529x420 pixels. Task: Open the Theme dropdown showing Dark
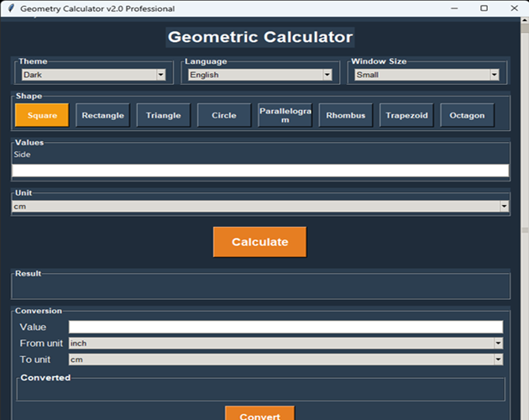tap(93, 75)
